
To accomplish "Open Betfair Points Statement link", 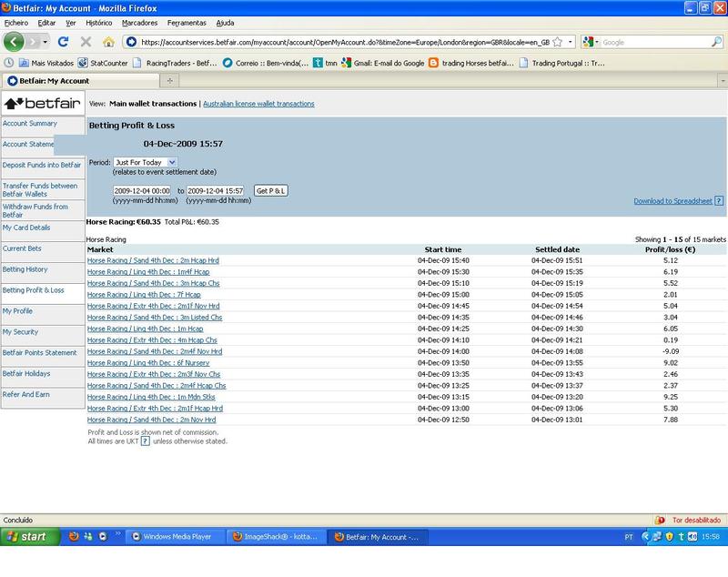I will pos(39,353).
